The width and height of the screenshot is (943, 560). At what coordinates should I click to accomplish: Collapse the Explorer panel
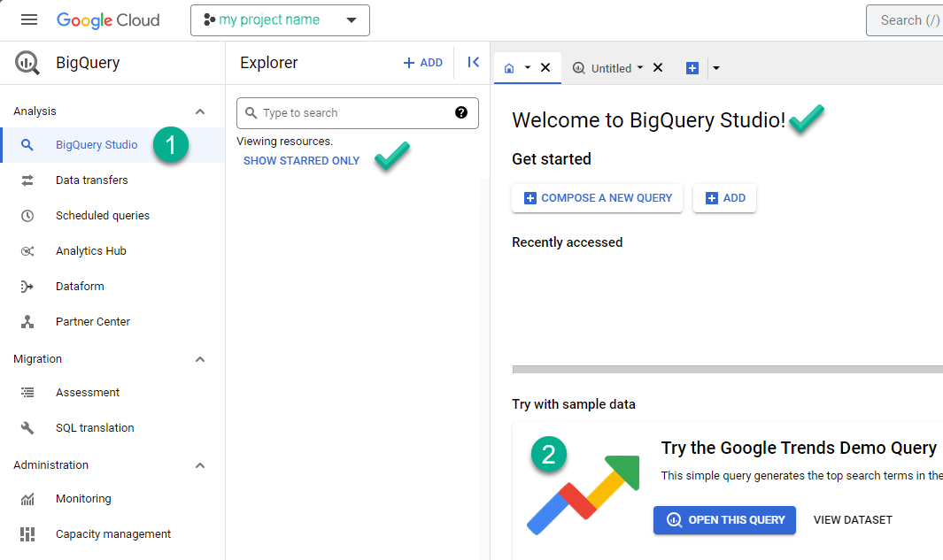474,63
